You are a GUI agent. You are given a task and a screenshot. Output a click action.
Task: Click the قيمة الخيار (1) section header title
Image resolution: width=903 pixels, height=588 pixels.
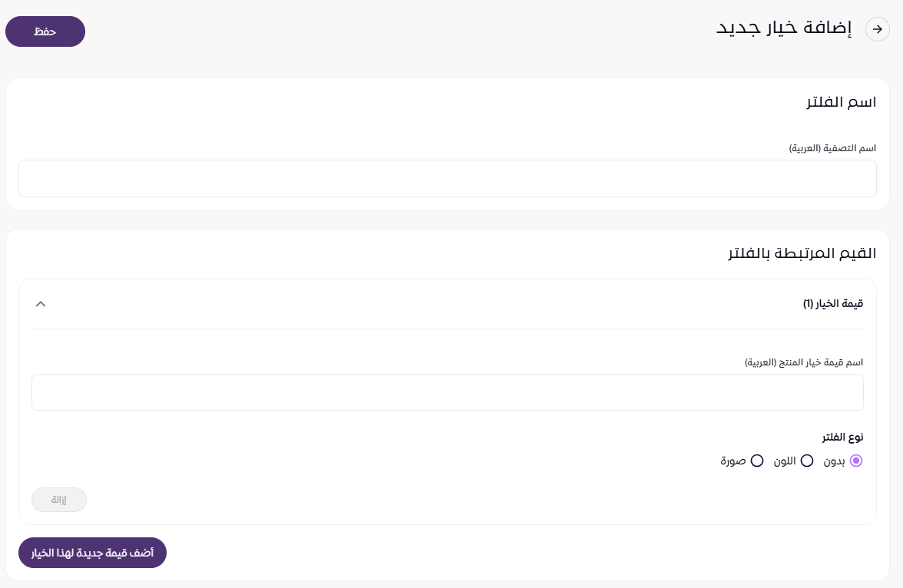click(x=833, y=304)
